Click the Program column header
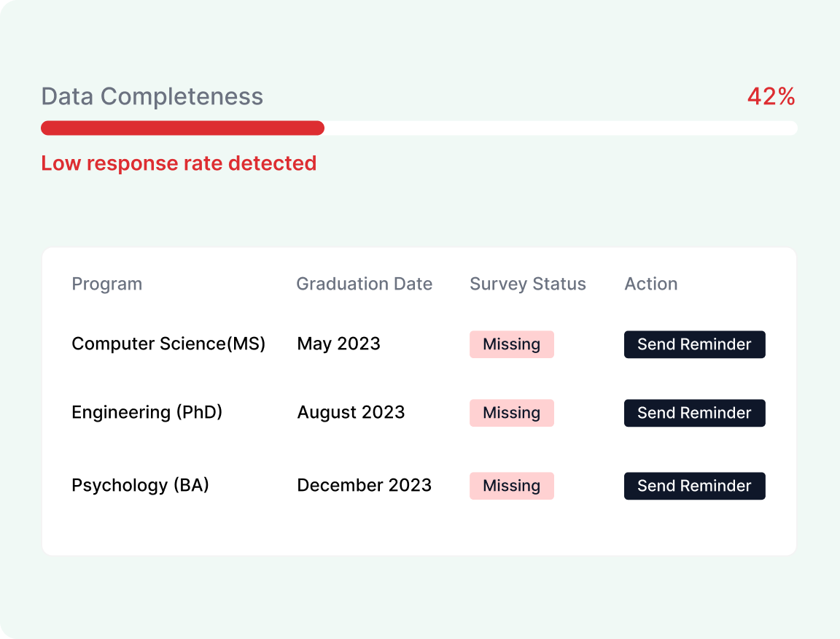Screen dimensions: 840x639 107,284
